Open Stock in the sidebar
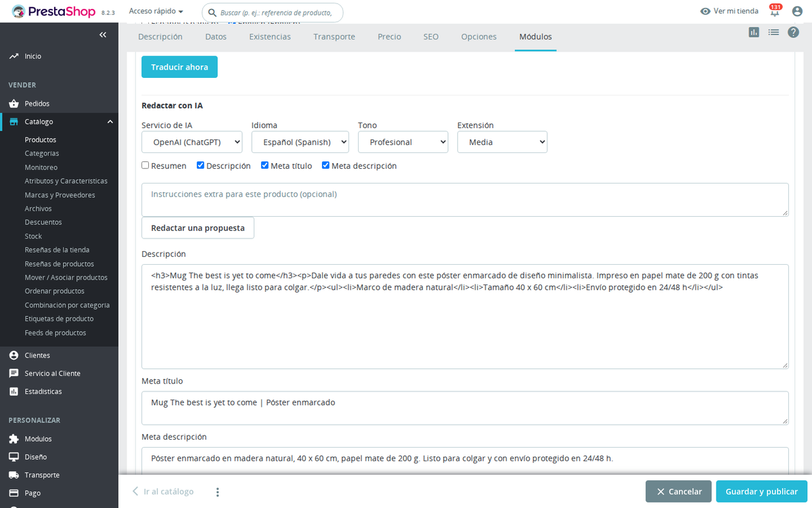This screenshot has height=508, width=812. coord(33,236)
